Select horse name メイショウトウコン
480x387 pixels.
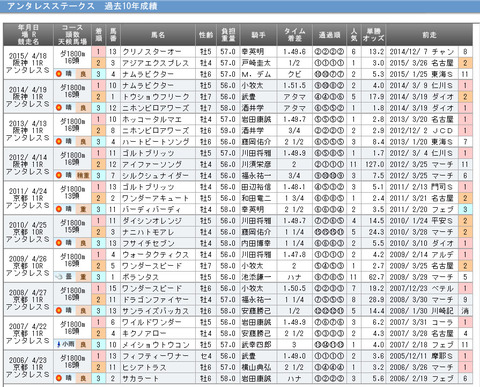(156, 344)
